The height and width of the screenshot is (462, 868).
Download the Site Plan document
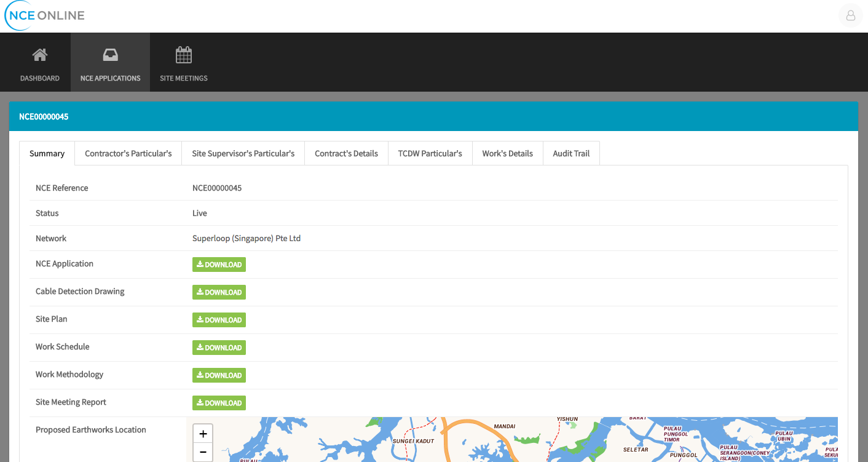click(219, 320)
